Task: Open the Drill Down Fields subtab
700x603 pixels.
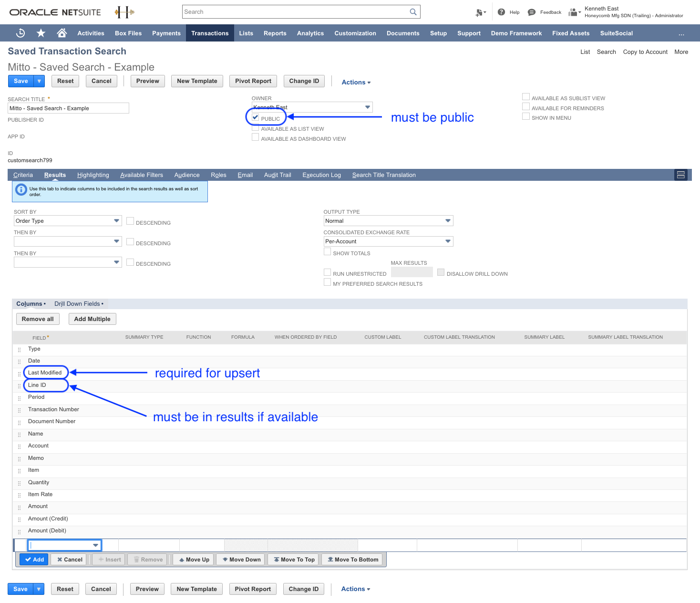Action: [79, 304]
